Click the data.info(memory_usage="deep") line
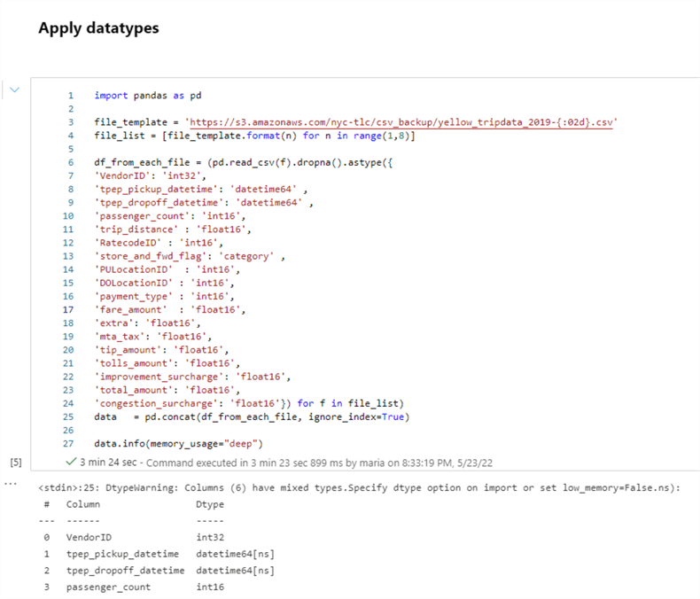The height and width of the screenshot is (599, 700). coord(179,444)
